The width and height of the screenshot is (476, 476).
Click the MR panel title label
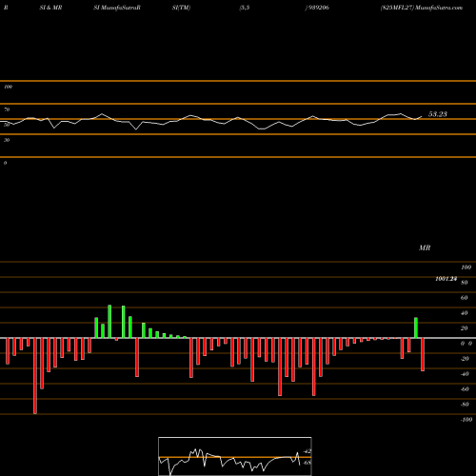click(425, 248)
